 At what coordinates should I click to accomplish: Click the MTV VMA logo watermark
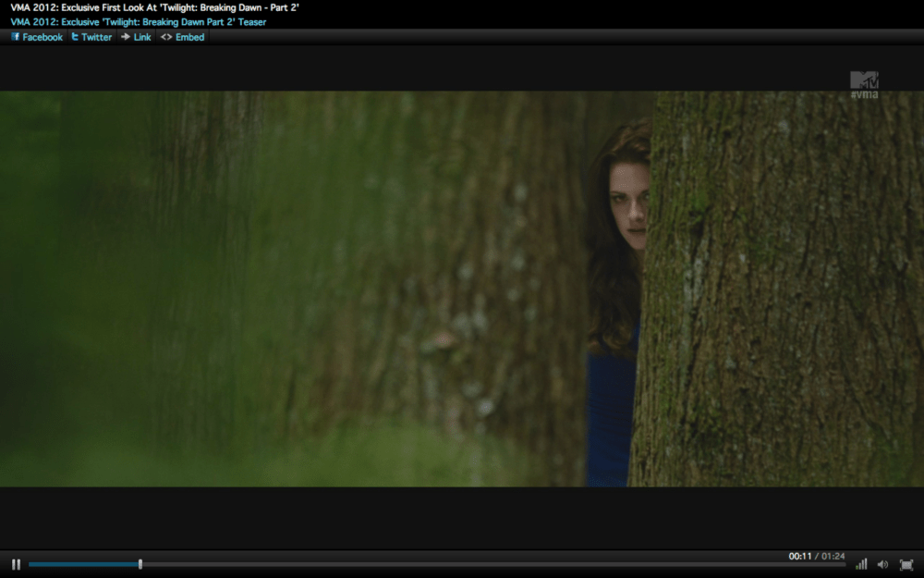point(864,84)
